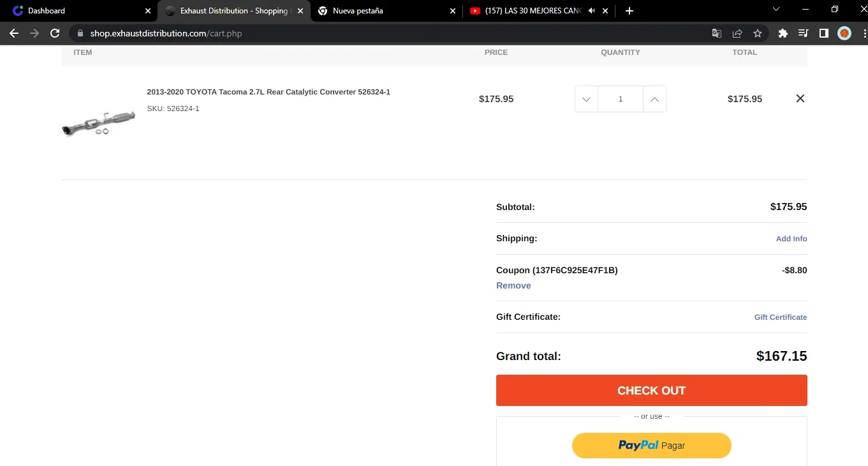
Task: Switch to the Exhaust Distribution Shopping tab
Action: [x=233, y=11]
